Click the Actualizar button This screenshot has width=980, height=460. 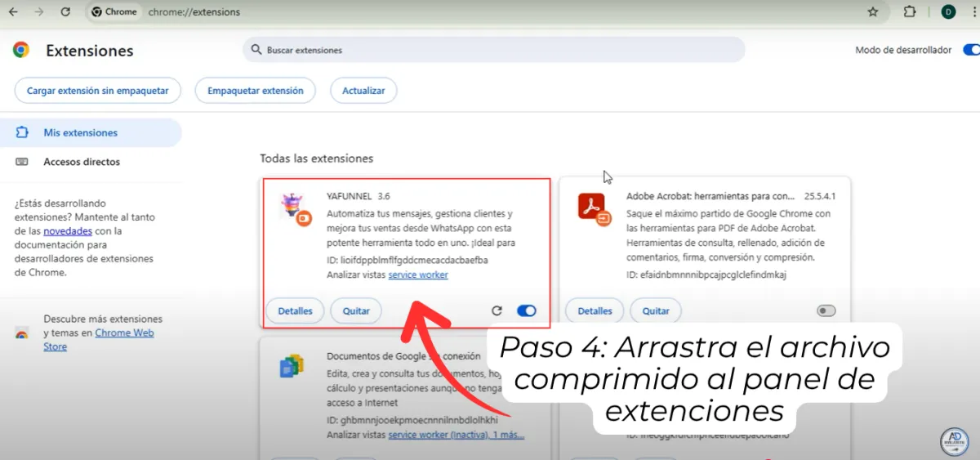pyautogui.click(x=363, y=91)
